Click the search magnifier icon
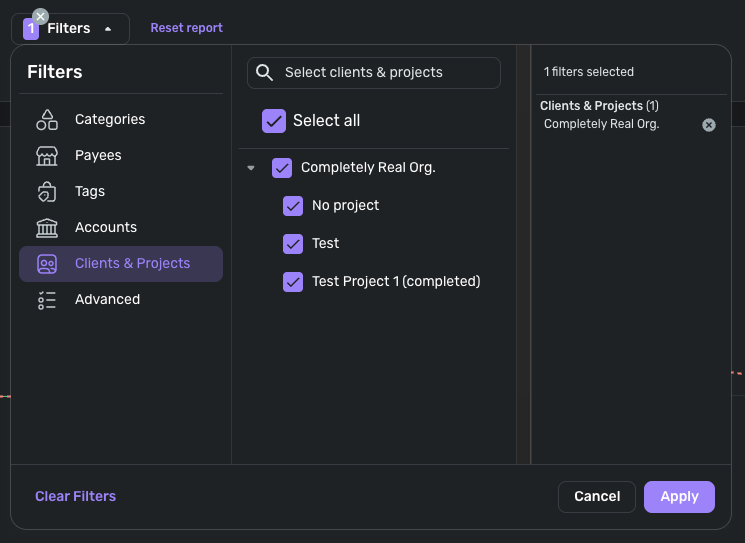 pos(264,73)
